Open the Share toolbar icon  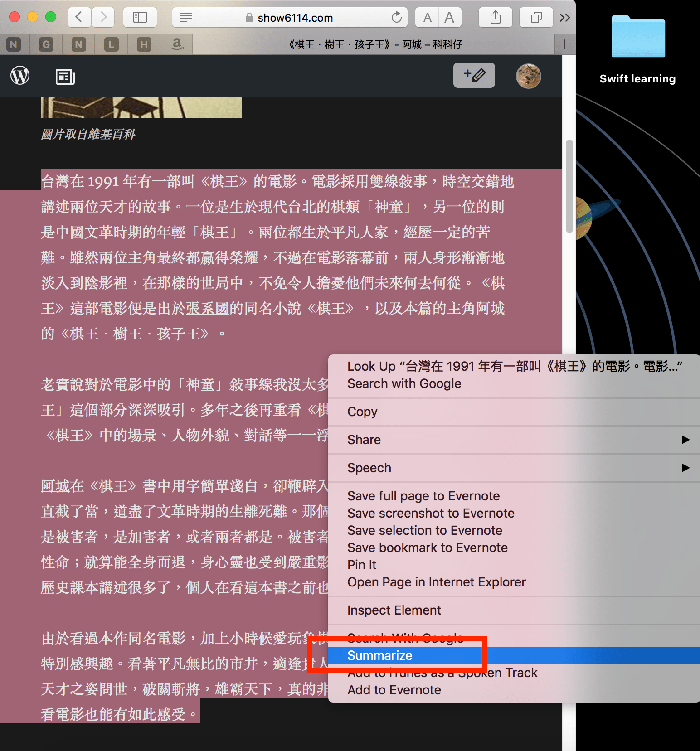496,18
